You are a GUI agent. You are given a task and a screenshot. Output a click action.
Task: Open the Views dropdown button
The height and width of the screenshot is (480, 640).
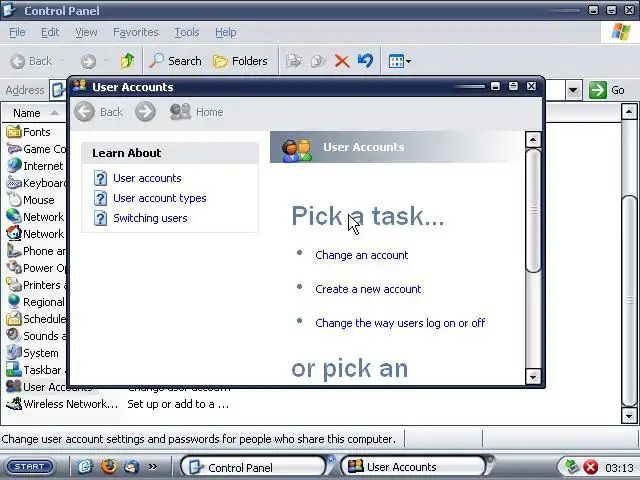399,61
